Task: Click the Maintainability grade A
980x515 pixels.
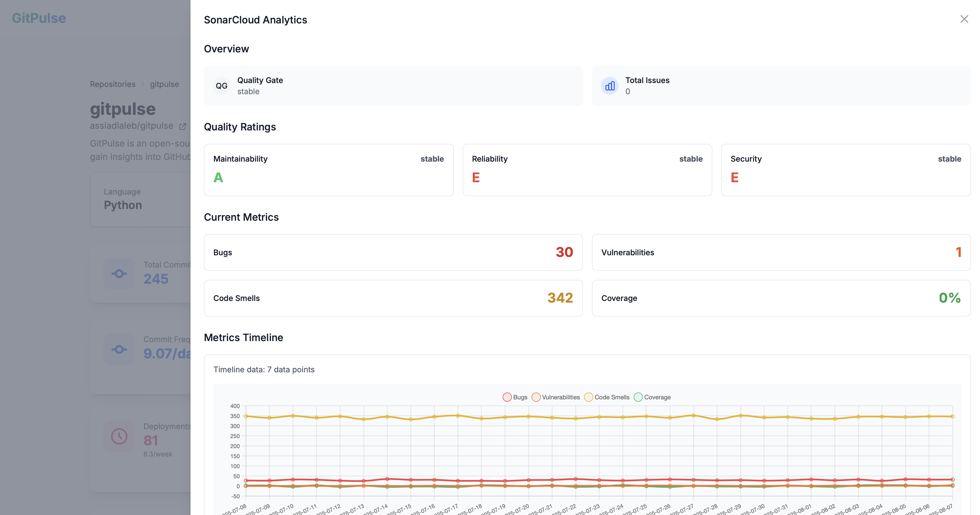Action: (x=218, y=177)
